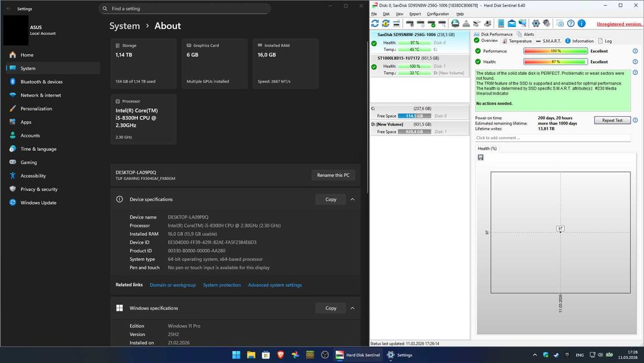Click the speaker sound icon in Sentinel toolbar
Screen dimensions: 644x363
547,23
